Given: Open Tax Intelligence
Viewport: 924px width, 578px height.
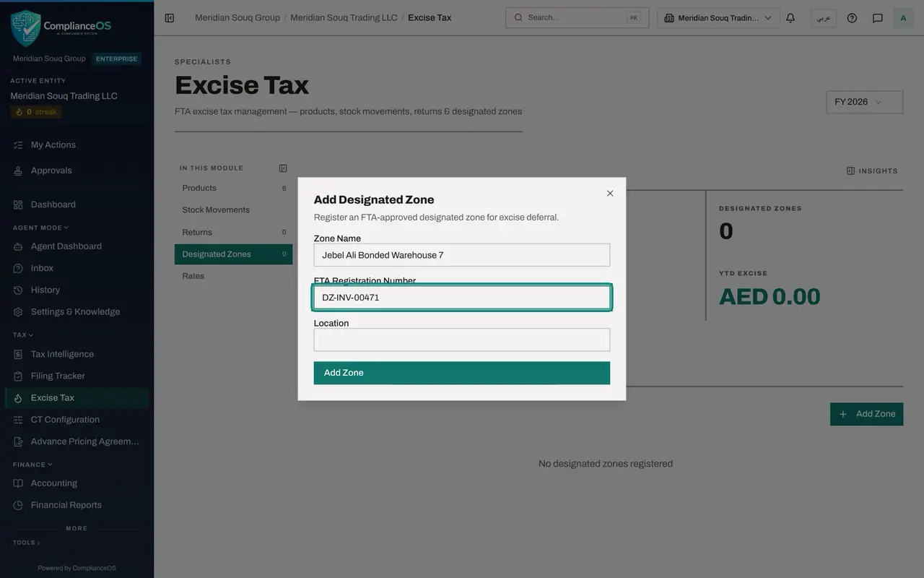Looking at the screenshot, I should pos(77,354).
